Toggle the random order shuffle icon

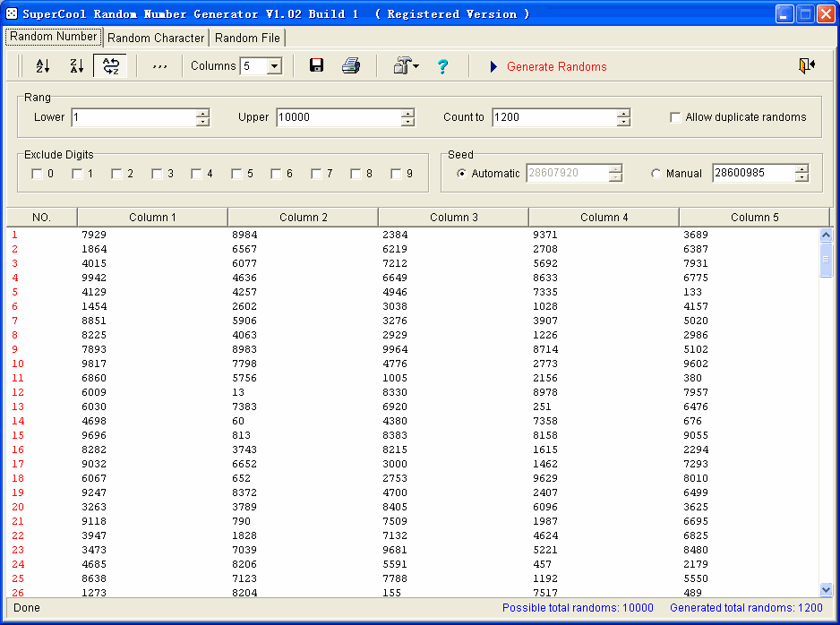point(111,66)
